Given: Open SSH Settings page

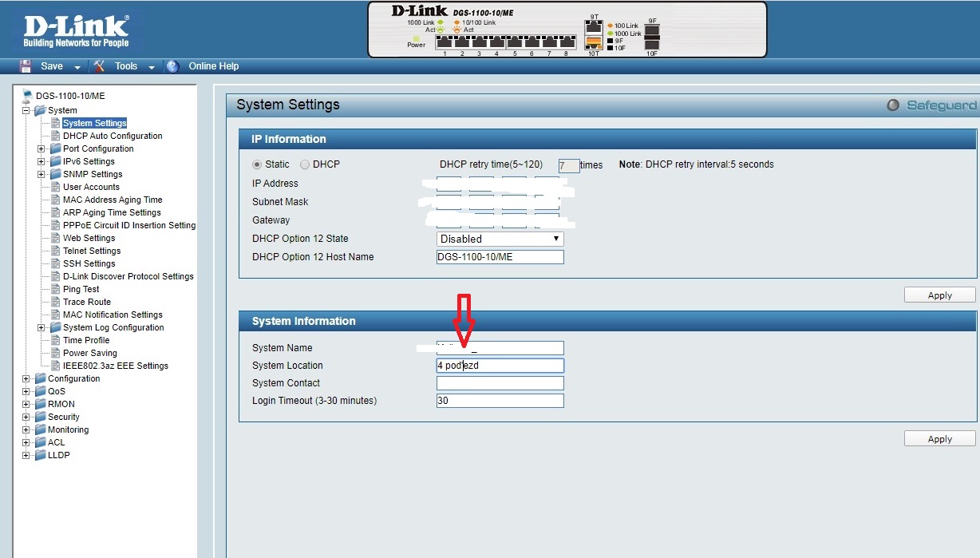Looking at the screenshot, I should coord(89,263).
